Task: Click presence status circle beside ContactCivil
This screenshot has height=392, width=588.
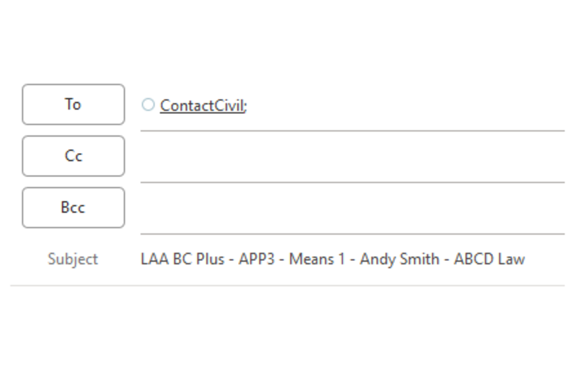Action: tap(148, 105)
